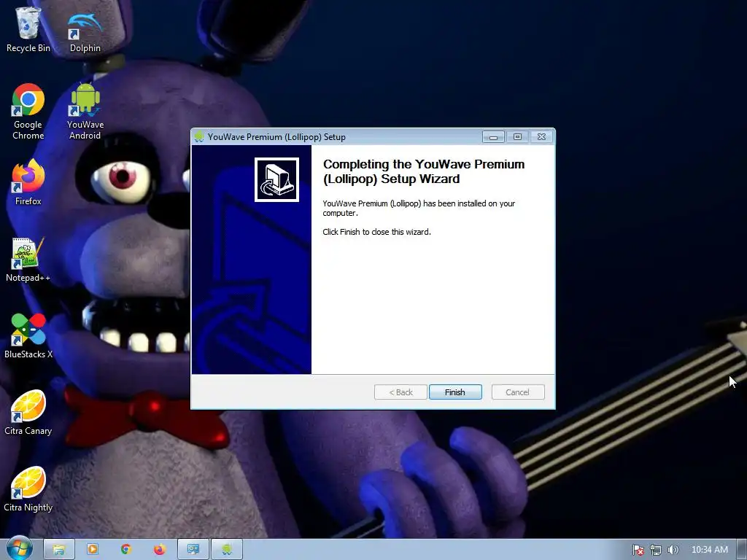Image resolution: width=747 pixels, height=560 pixels.
Task: Open network status icon in tray
Action: (x=656, y=550)
